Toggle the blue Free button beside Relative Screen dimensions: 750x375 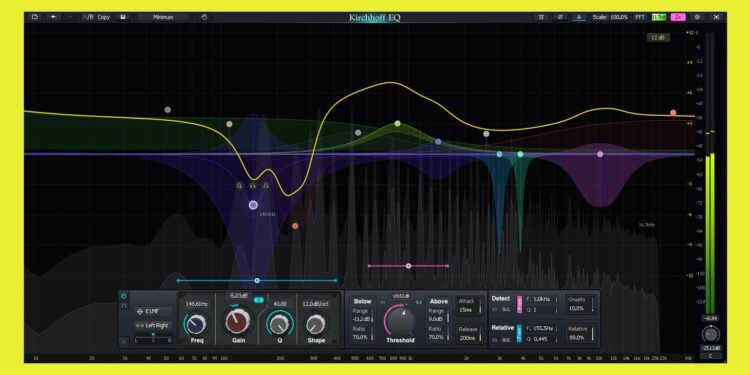tap(519, 333)
